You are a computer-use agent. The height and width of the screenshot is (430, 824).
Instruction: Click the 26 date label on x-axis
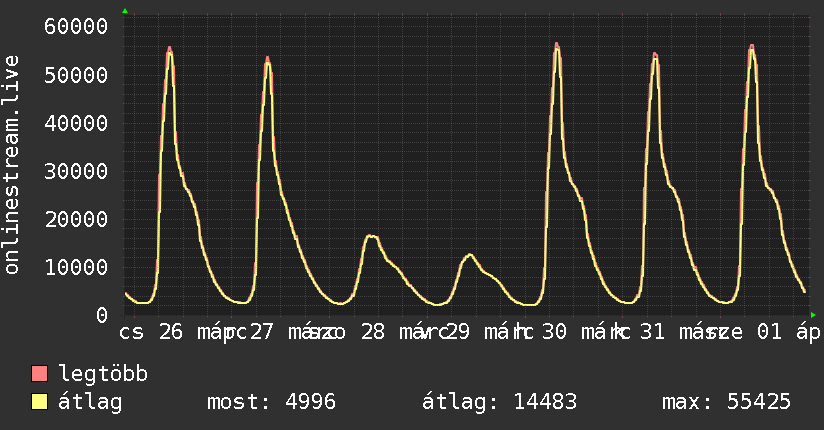point(171,332)
